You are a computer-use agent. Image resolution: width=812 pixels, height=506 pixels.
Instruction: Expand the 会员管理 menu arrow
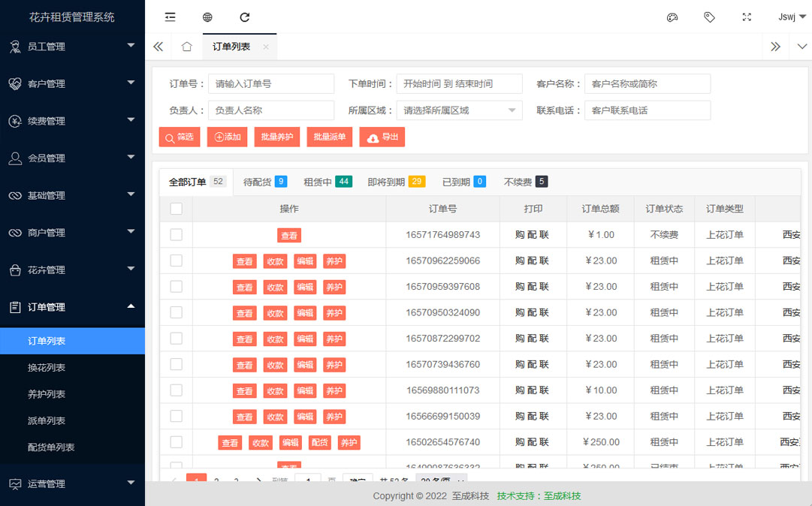[131, 158]
